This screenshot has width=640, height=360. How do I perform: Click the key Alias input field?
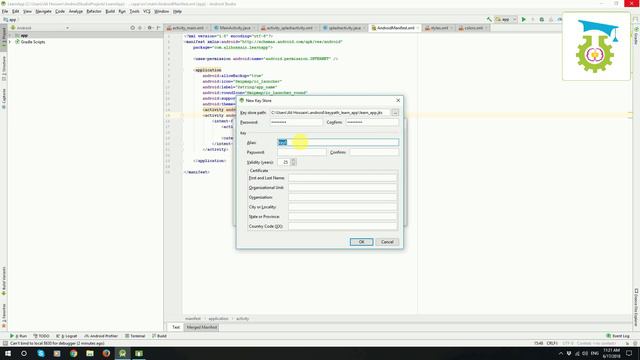coord(338,142)
